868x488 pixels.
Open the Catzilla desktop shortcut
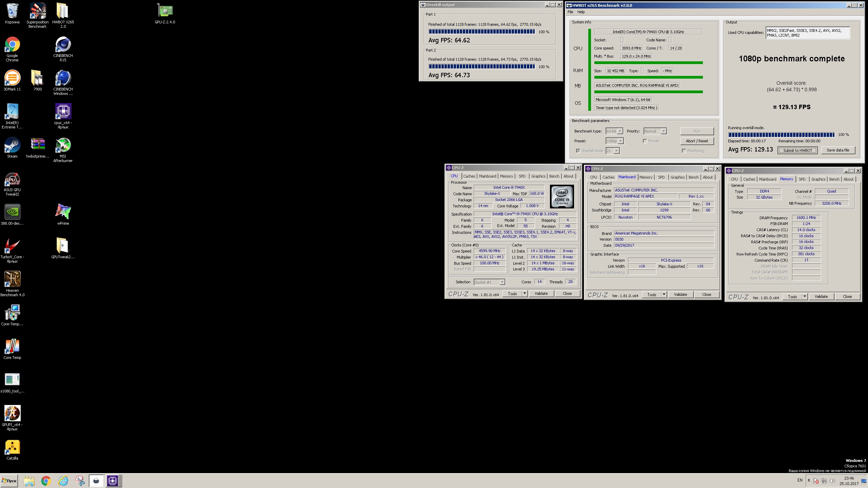click(x=12, y=449)
